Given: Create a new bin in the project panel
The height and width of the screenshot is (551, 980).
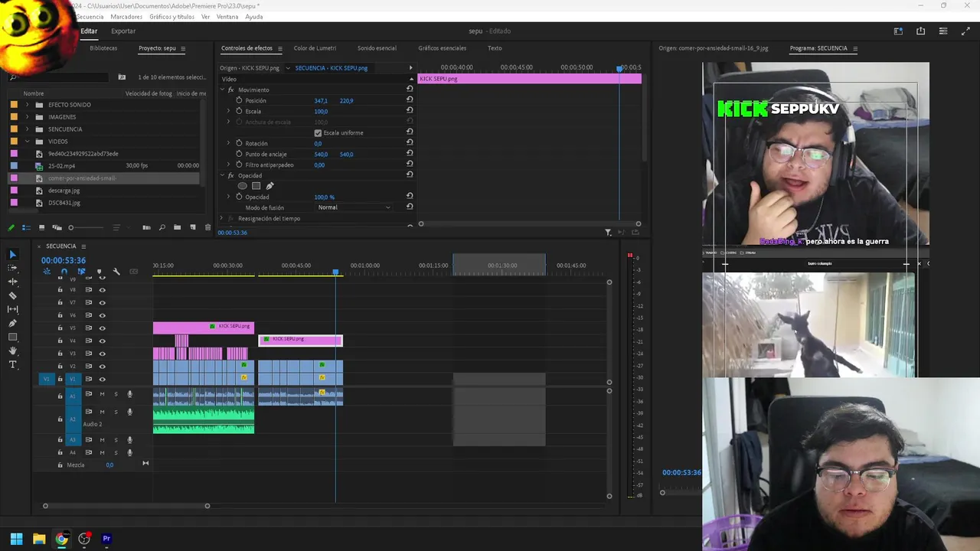Looking at the screenshot, I should pyautogui.click(x=177, y=227).
